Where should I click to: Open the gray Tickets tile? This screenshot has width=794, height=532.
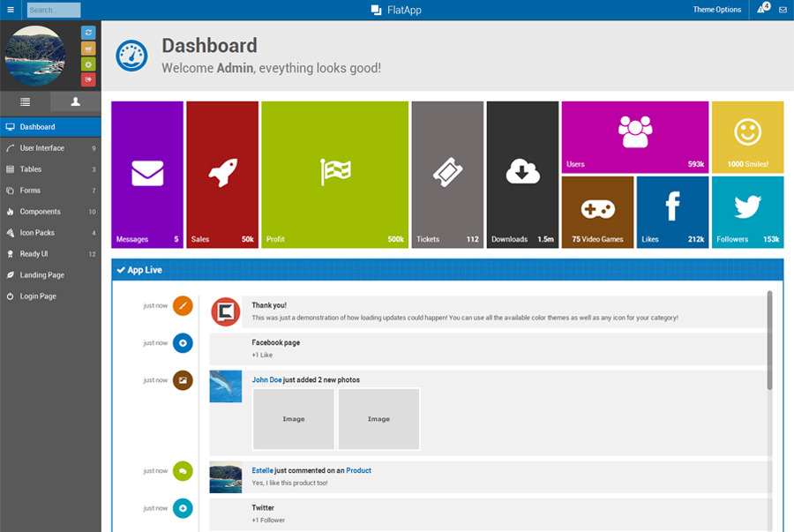coord(447,175)
